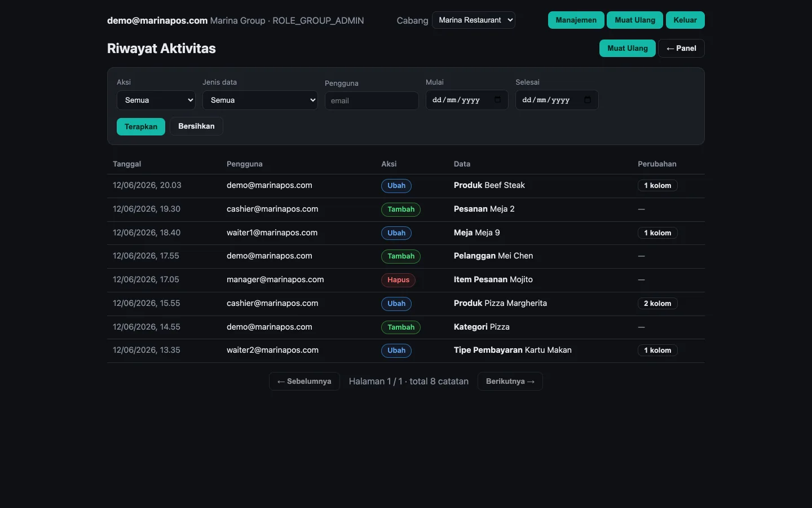Clear filters with Bersihkan button
The height and width of the screenshot is (508, 812).
coord(196,126)
